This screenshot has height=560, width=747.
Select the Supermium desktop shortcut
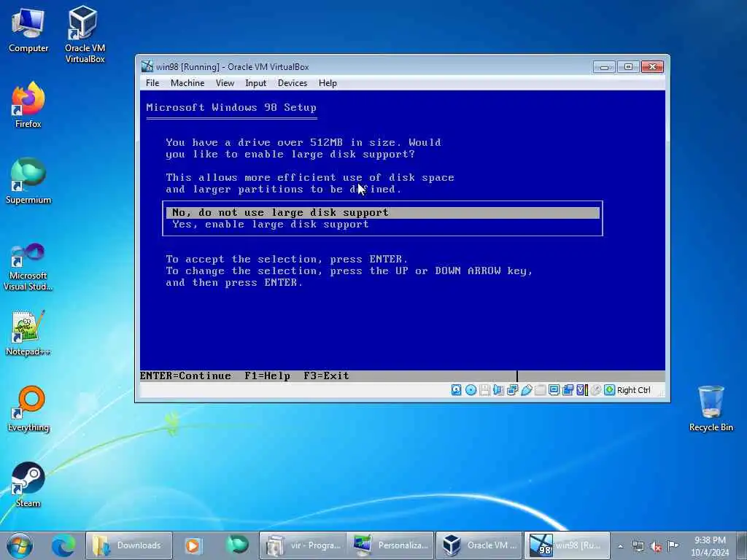(x=28, y=181)
